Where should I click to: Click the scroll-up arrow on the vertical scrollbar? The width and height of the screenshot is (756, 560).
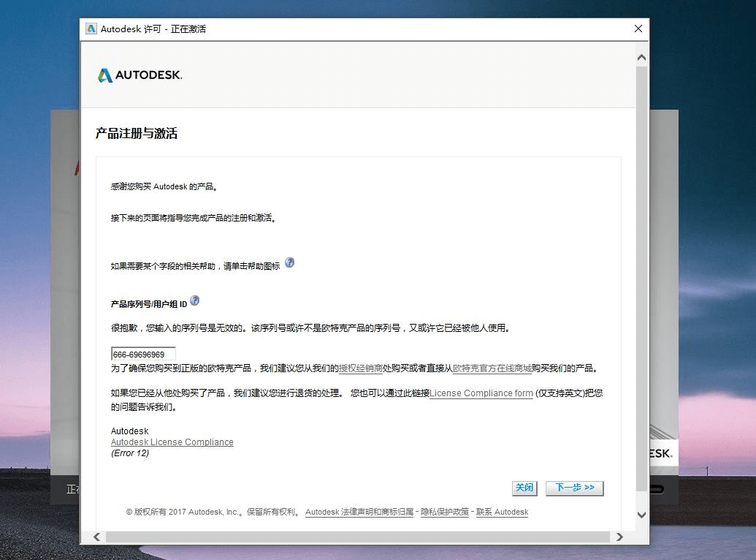click(641, 56)
